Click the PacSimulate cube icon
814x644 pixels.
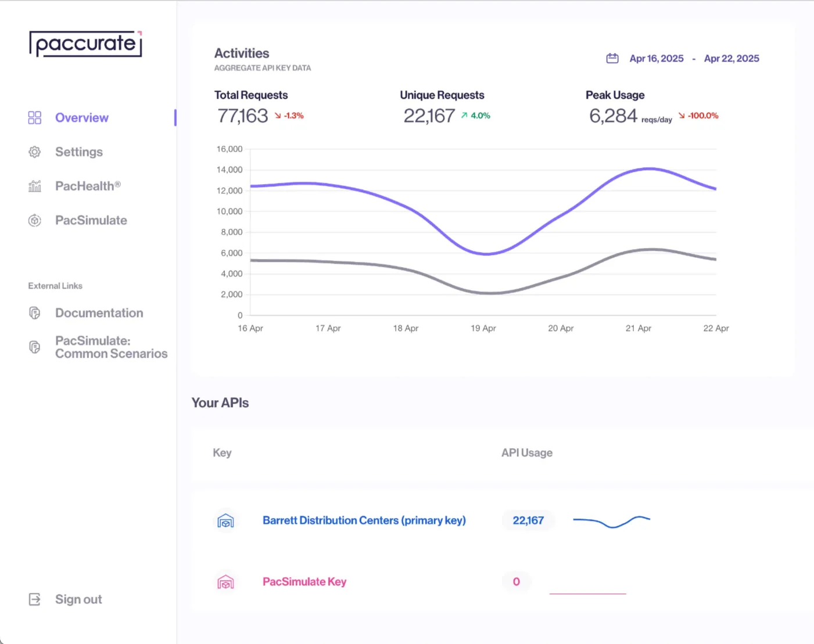35,221
